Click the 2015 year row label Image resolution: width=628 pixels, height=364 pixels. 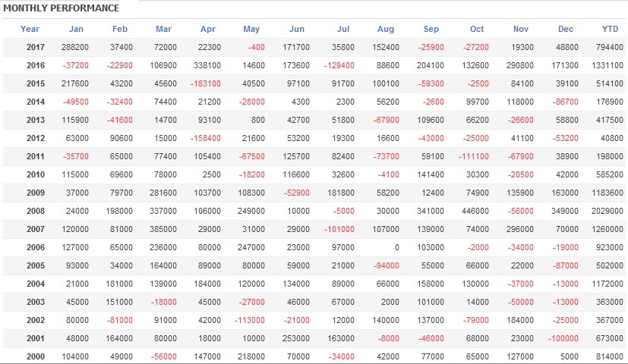click(35, 83)
